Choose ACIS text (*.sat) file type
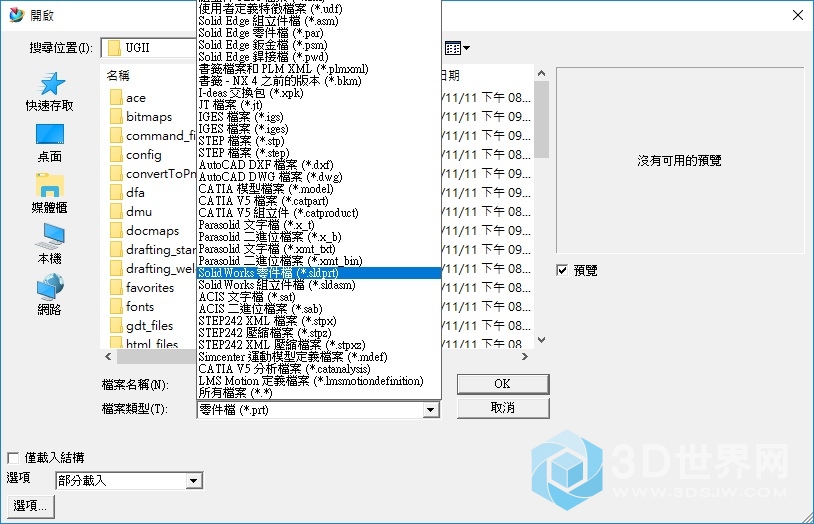Screen dimensions: 814x524 pyautogui.click(x=319, y=297)
